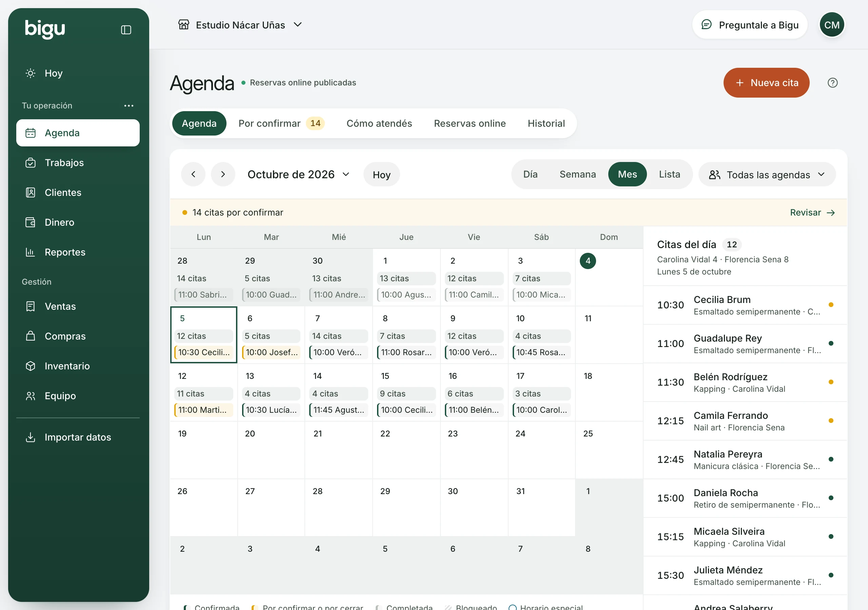Go to next month arrow
Screen dimensions: 868x610
223,174
